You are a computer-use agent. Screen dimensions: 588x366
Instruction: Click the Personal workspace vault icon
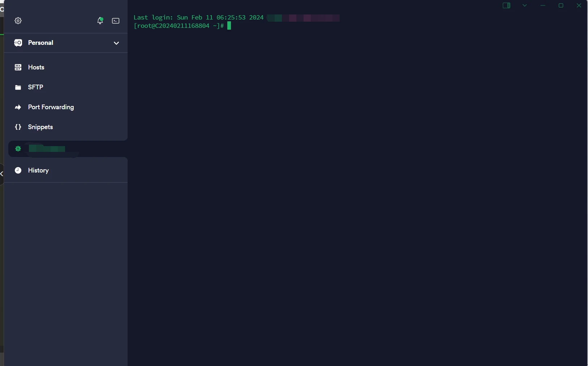(x=18, y=43)
